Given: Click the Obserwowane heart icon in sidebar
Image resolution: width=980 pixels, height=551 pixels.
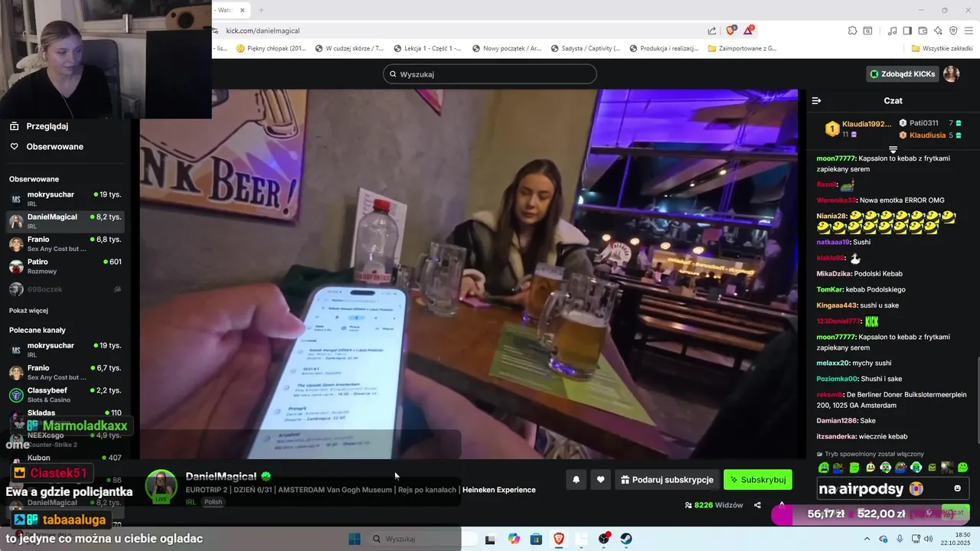Looking at the screenshot, I should [14, 146].
